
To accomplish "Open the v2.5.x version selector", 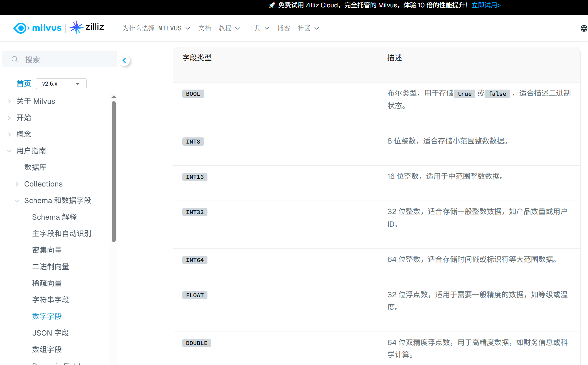I will point(61,84).
